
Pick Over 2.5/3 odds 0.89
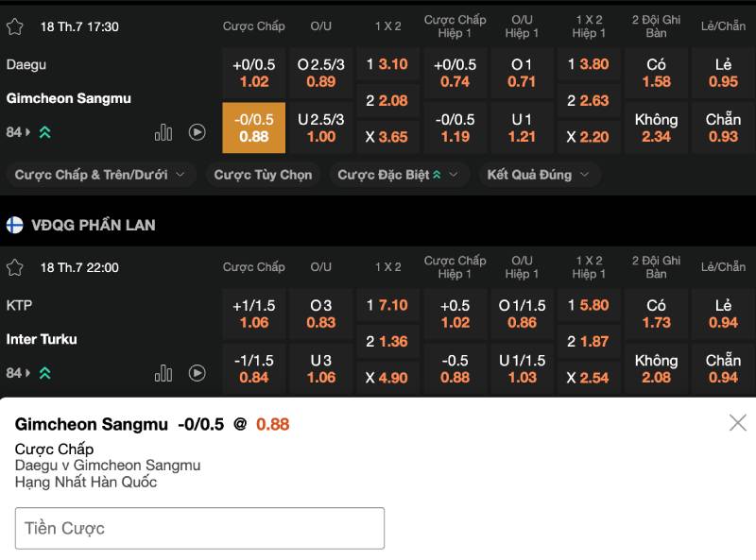click(320, 73)
